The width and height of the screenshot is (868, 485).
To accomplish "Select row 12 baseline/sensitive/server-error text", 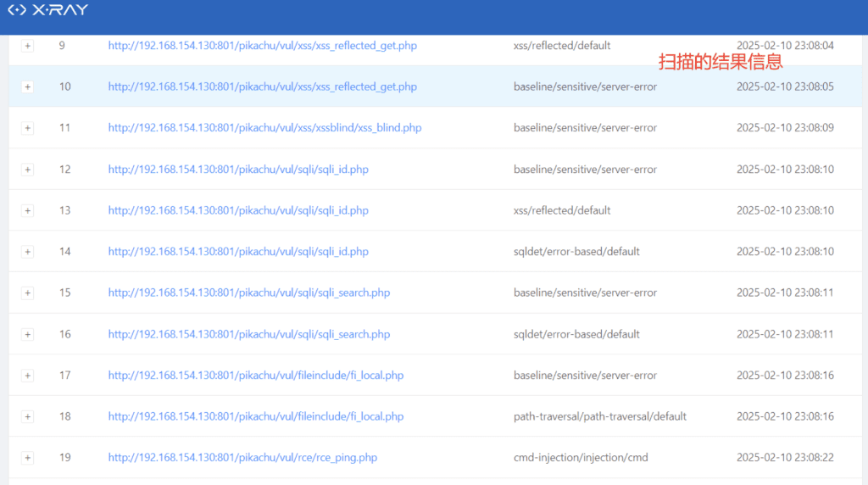I will click(585, 169).
